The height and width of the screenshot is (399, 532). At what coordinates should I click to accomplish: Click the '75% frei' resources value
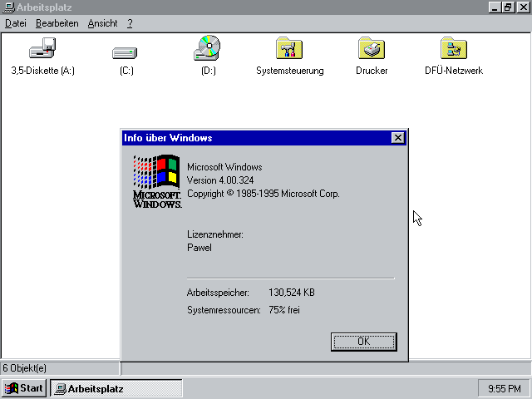tap(284, 310)
